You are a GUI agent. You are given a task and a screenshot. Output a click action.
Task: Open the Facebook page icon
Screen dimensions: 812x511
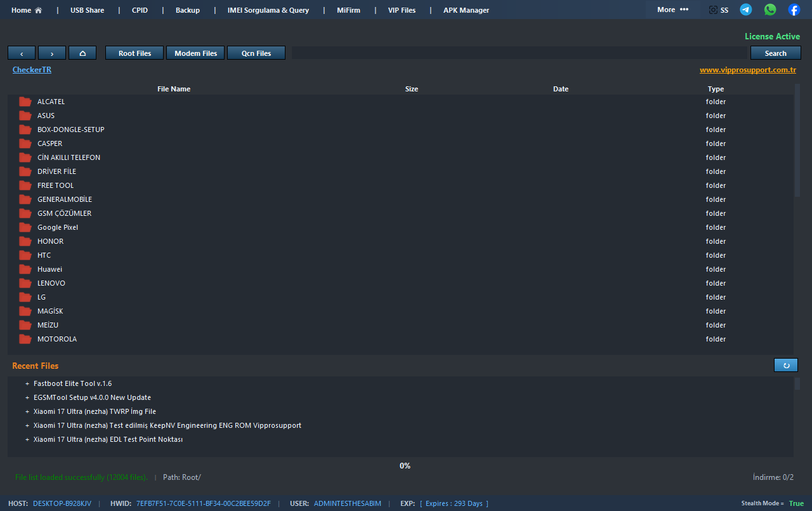pos(794,10)
